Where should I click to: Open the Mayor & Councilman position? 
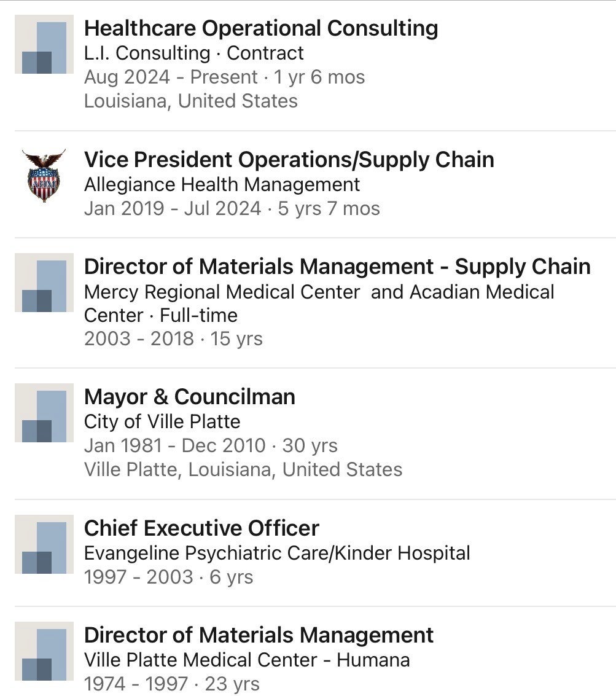tap(189, 397)
